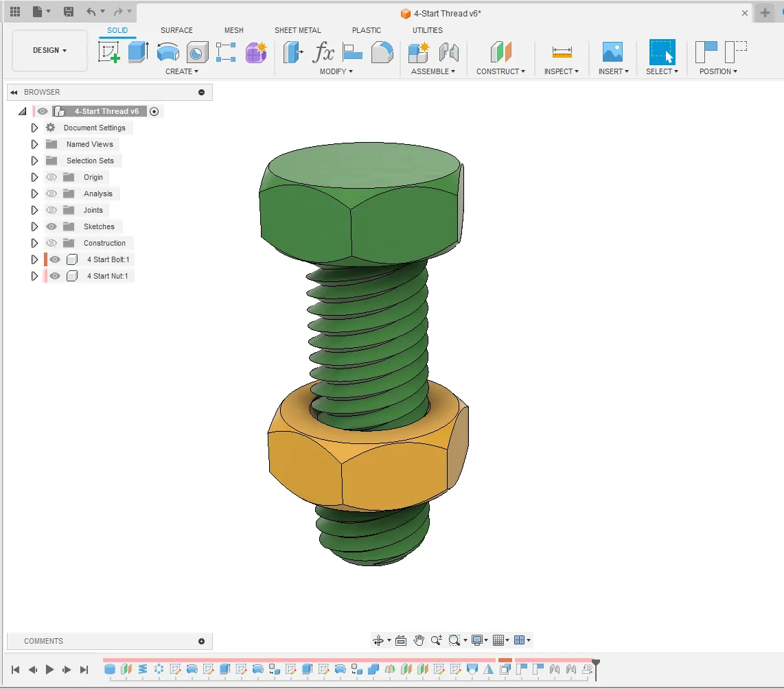Select the Measure tool under Inspect
784x689 pixels.
[x=562, y=52]
